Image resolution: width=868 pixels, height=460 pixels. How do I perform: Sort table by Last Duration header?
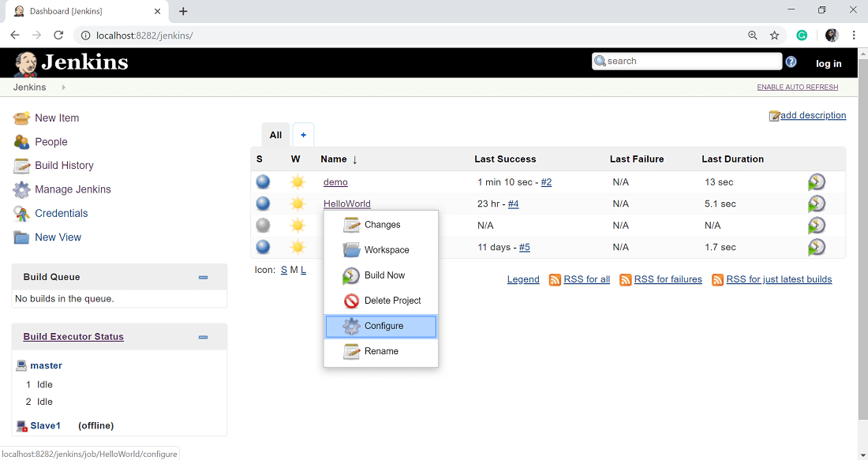point(733,159)
